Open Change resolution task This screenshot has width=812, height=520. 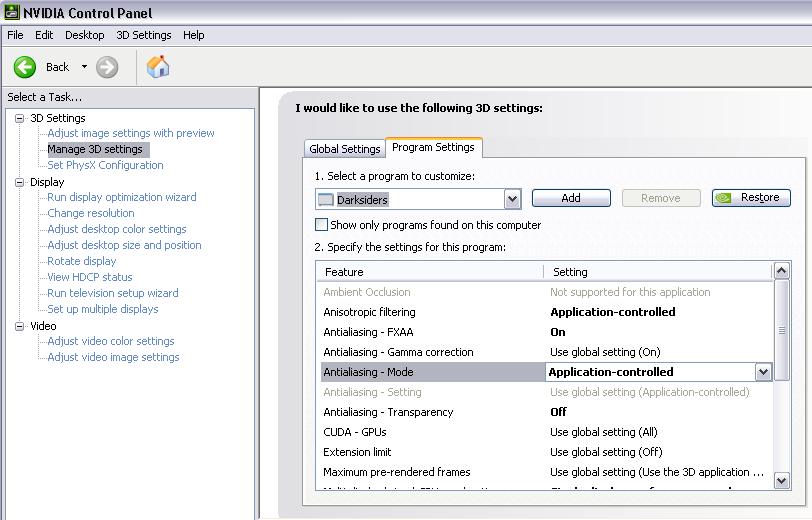pos(91,213)
